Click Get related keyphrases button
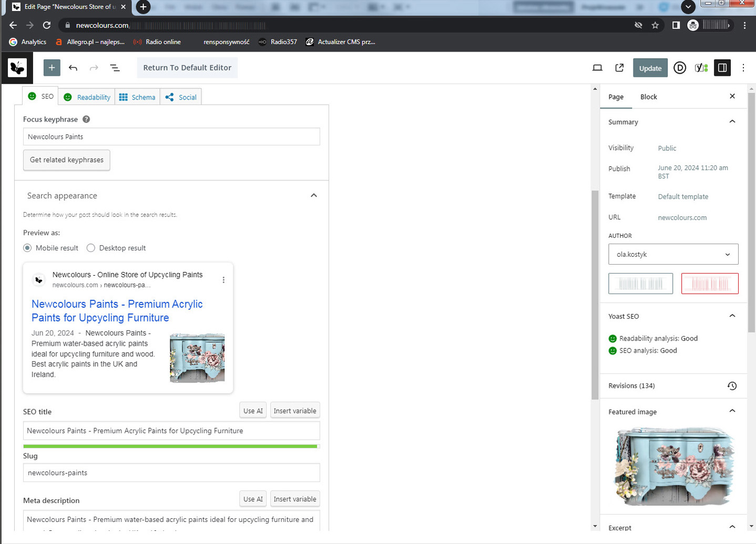 (67, 160)
